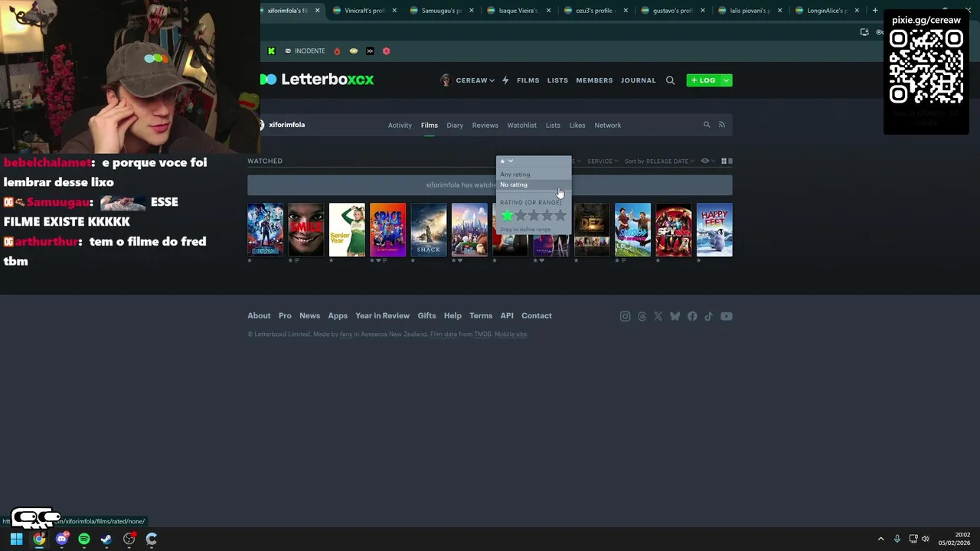Image resolution: width=980 pixels, height=551 pixels.
Task: Click the black terminal-arrow bookmark icon
Action: [370, 51]
